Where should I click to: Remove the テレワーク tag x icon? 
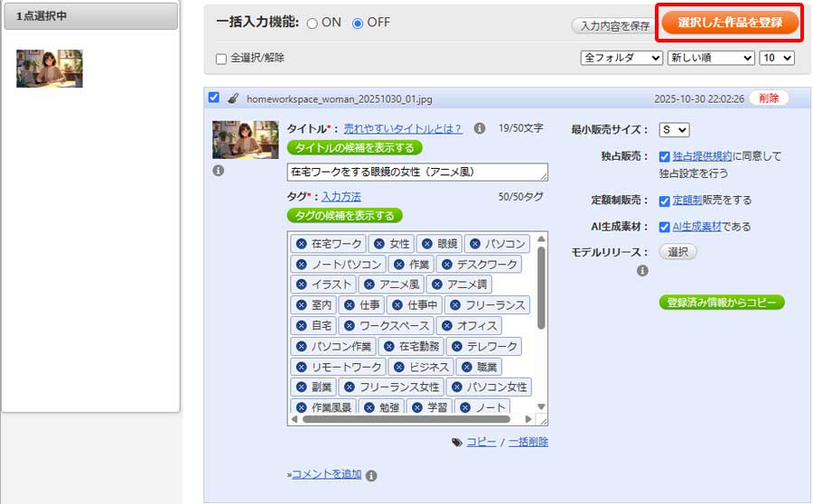[457, 346]
